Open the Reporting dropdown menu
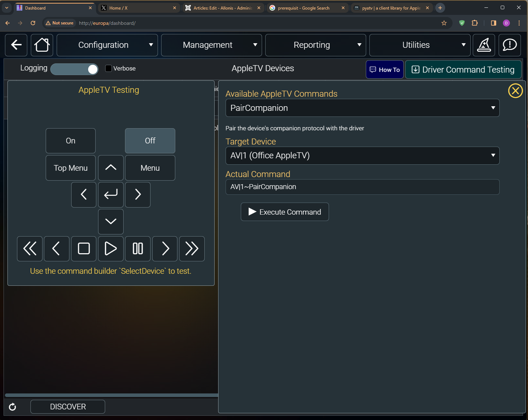This screenshot has width=528, height=420. pos(316,45)
